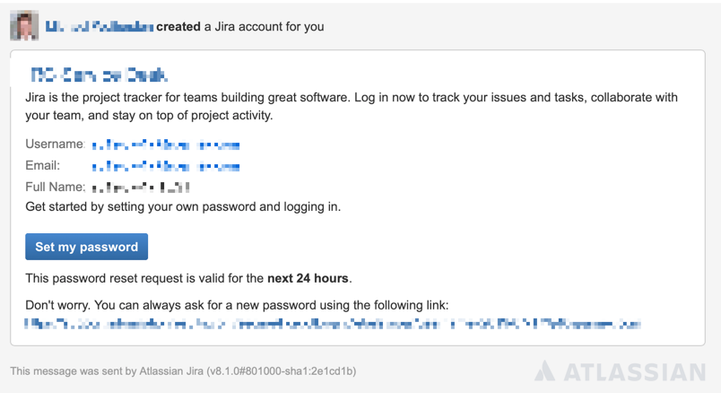Screen dimensions: 721x393
Task: Click the Set my password button
Action: click(86, 246)
